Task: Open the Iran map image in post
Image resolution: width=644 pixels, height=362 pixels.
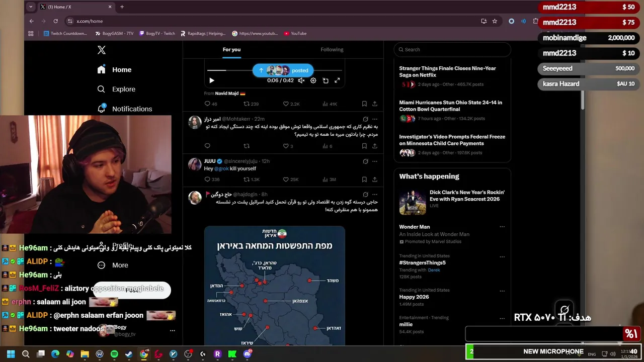Action: click(275, 286)
